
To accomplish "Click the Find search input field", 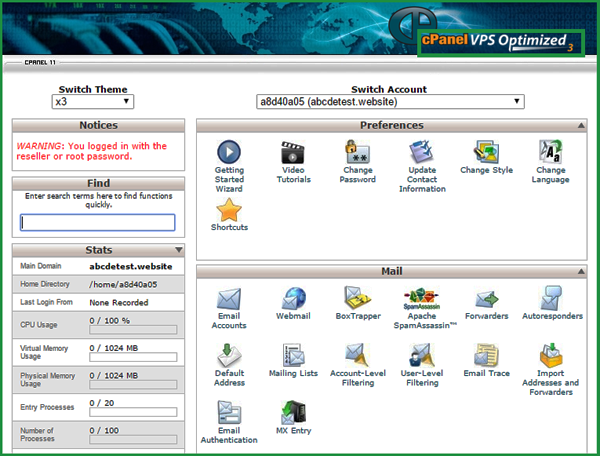I will click(x=98, y=222).
